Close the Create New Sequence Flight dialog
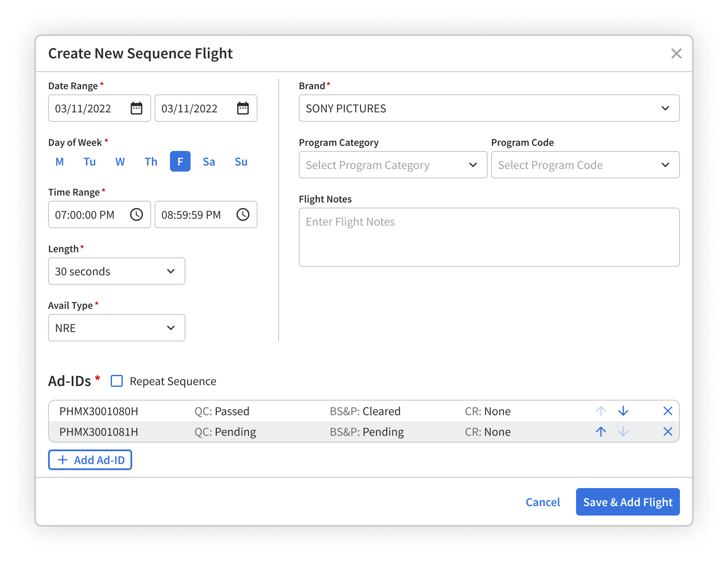This screenshot has width=728, height=561. click(676, 54)
